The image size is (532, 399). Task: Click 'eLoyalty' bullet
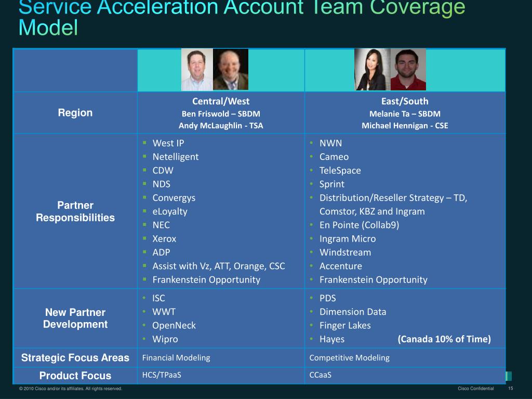(x=170, y=211)
